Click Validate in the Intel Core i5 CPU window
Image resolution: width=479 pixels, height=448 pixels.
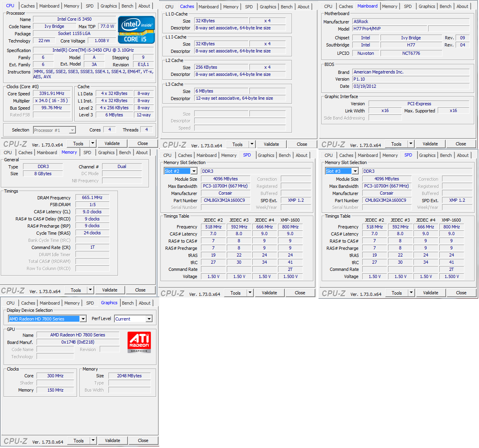click(x=112, y=143)
